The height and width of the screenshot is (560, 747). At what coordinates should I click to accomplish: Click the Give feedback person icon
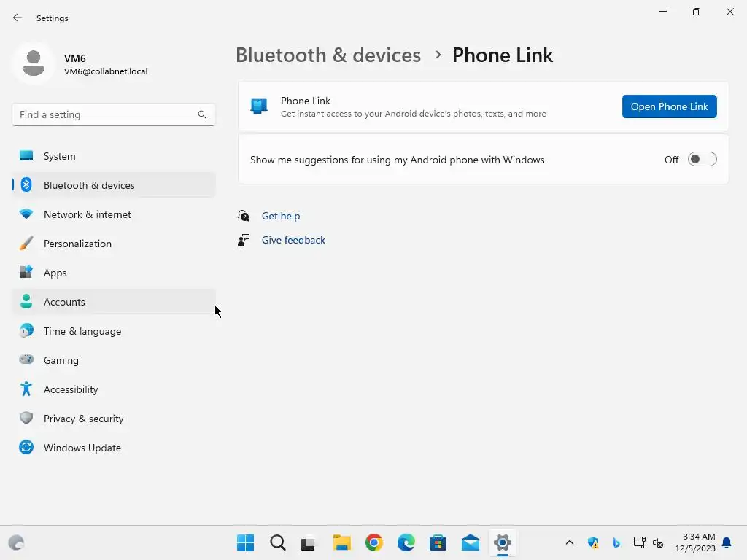pyautogui.click(x=244, y=240)
